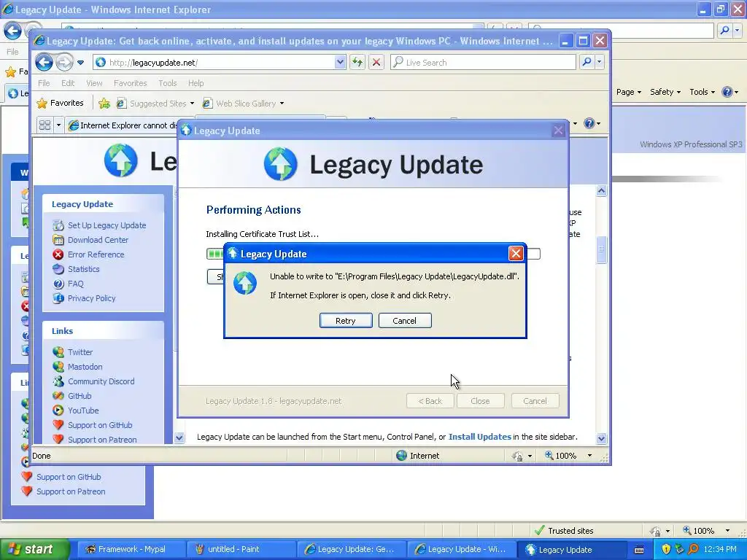Click the Error Reference red X icon
Image resolution: width=747 pixels, height=560 pixels.
[58, 254]
